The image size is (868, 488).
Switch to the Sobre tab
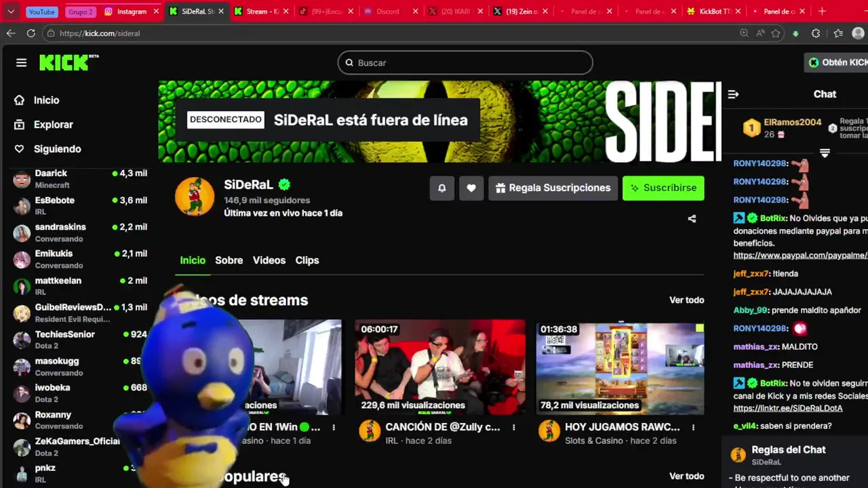pos(229,260)
